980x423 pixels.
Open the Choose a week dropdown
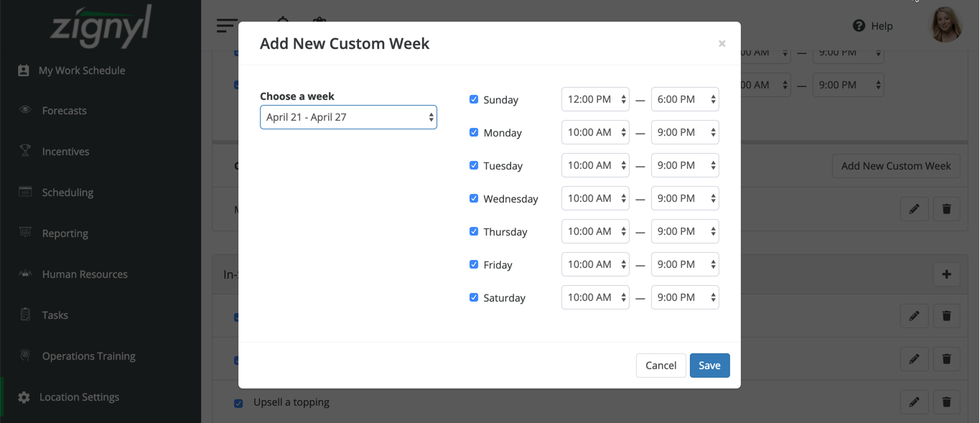[348, 117]
